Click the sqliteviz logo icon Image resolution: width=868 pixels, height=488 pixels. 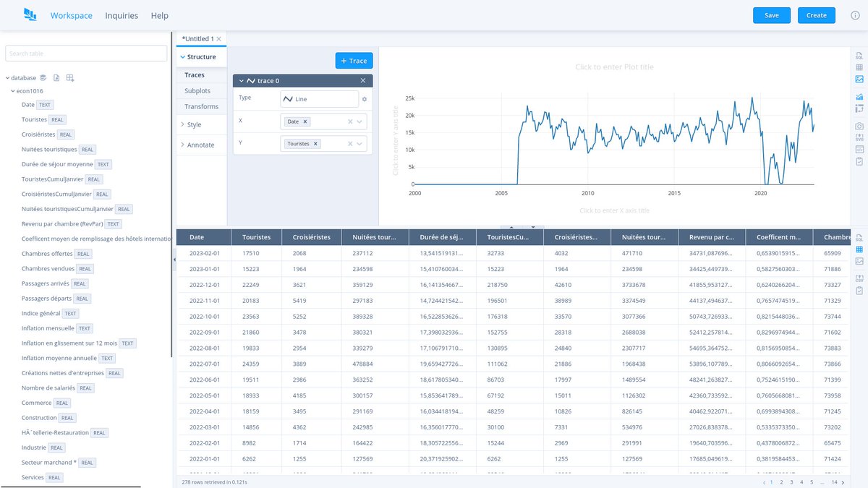[x=30, y=14]
